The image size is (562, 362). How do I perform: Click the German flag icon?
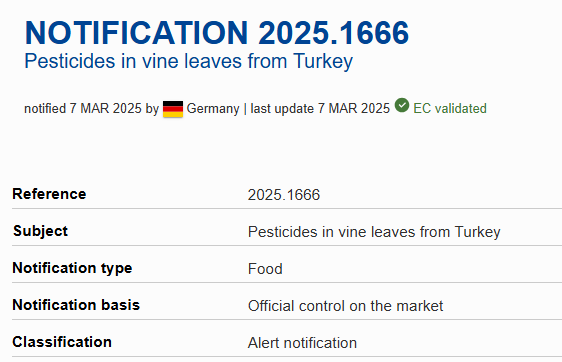point(173,109)
